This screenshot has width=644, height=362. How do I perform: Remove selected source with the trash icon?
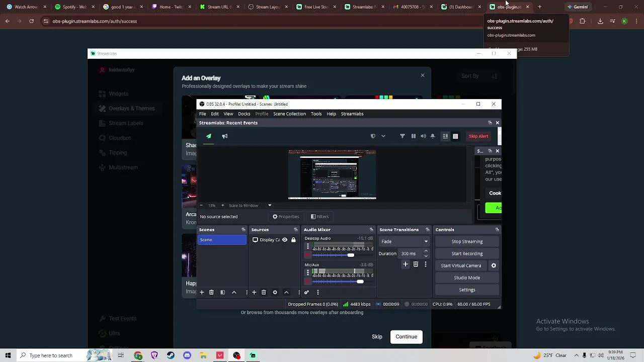tap(264, 292)
